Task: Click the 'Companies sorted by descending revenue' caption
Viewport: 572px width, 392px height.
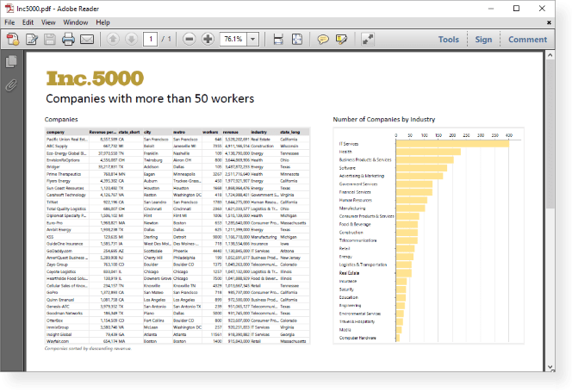Action: tap(88, 349)
